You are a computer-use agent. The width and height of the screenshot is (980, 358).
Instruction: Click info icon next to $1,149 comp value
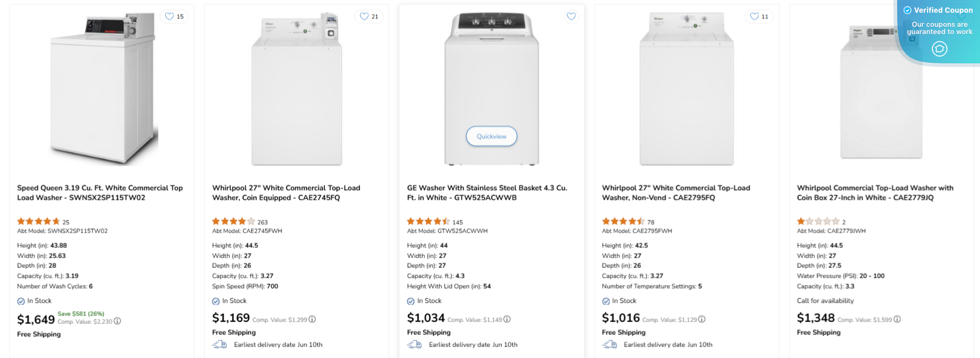(507, 318)
